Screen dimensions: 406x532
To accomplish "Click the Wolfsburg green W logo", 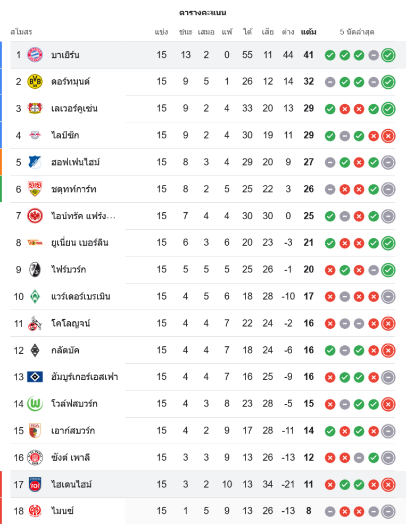I will point(35,404).
